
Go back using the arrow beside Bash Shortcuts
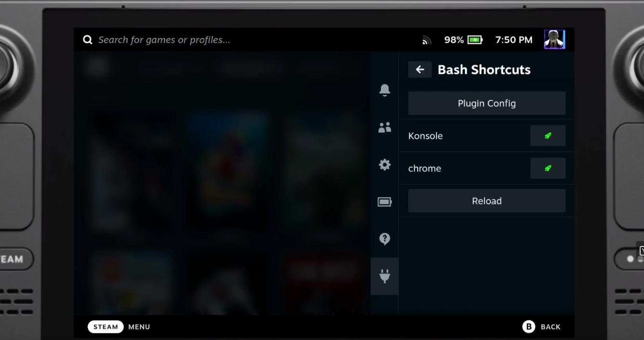420,69
